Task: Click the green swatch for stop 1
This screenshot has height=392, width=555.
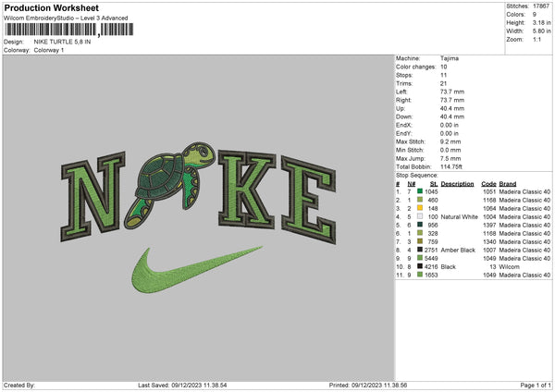Action: tap(420, 191)
